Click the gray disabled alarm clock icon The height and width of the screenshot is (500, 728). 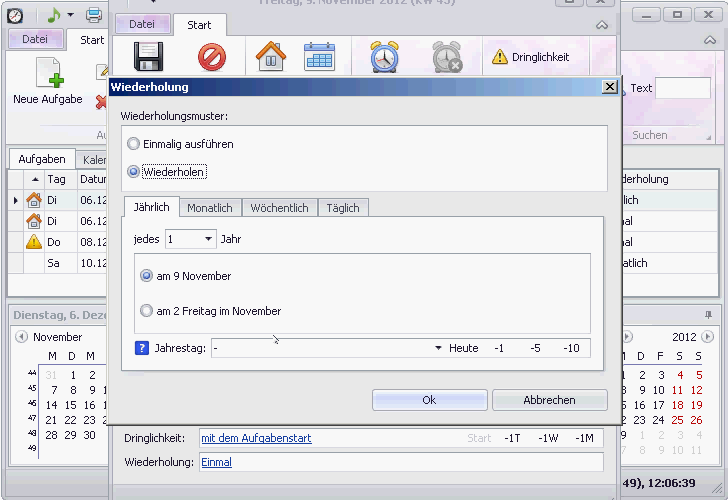click(x=447, y=57)
